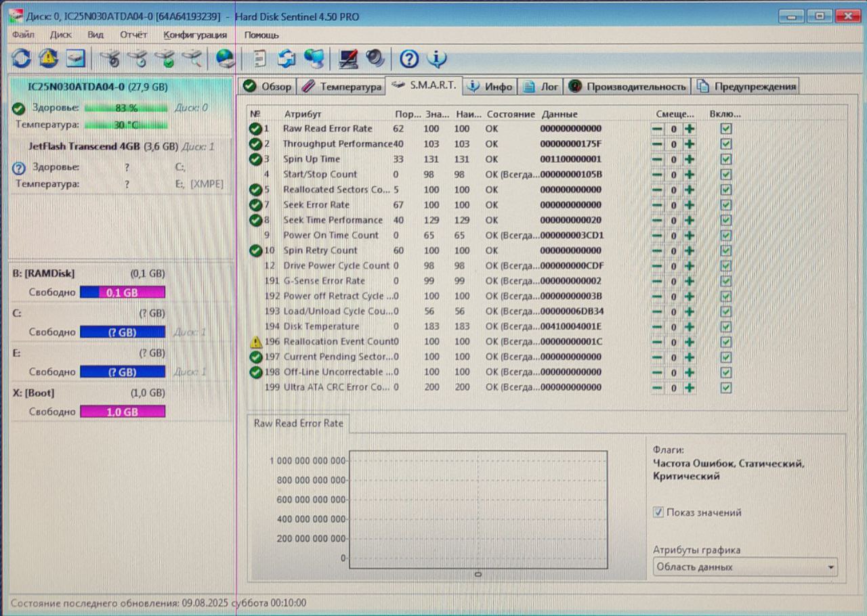The image size is (867, 616).
Task: Open the speaker sound alert toolbar icon
Action: (375, 59)
